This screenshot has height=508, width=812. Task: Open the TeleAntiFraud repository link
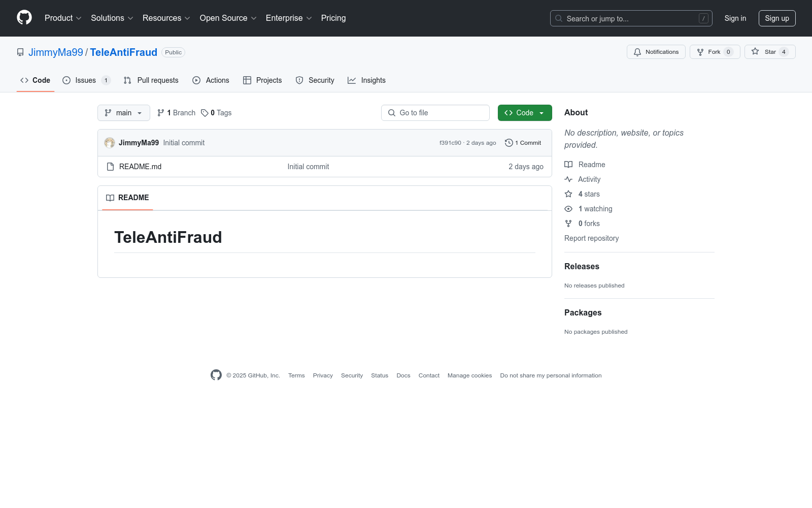pyautogui.click(x=124, y=52)
